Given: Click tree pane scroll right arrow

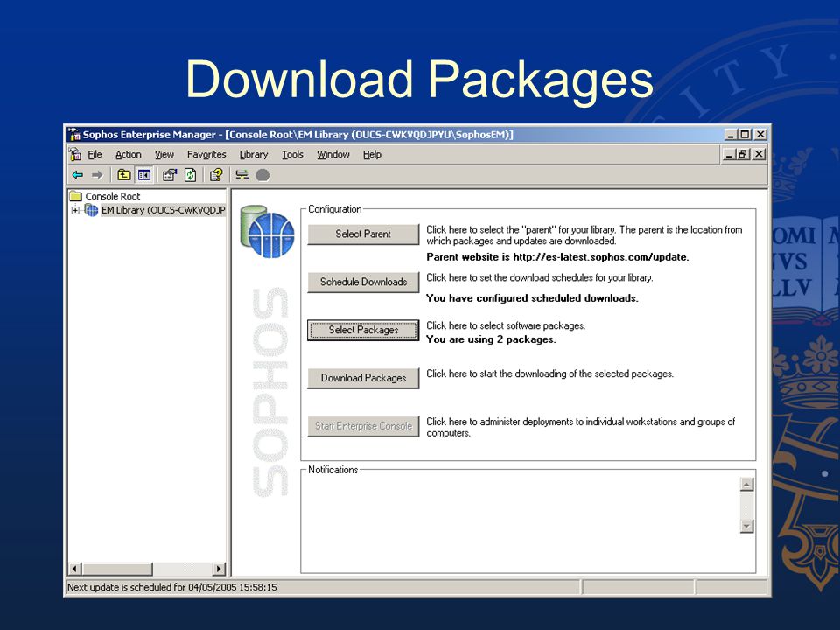Looking at the screenshot, I should click(219, 569).
